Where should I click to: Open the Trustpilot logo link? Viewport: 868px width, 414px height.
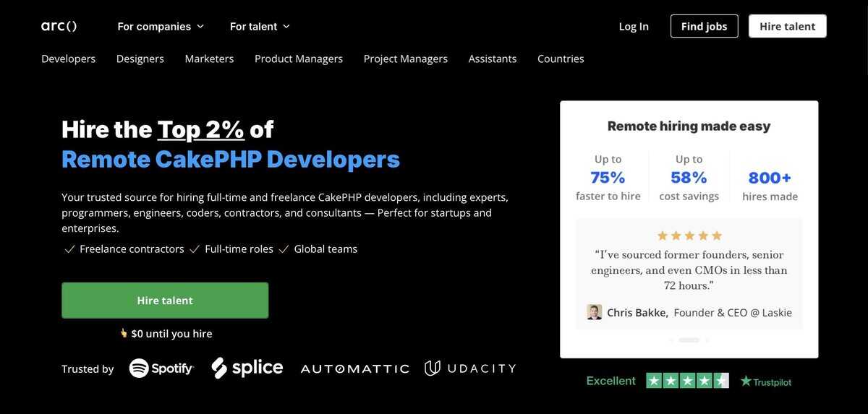pyautogui.click(x=766, y=381)
